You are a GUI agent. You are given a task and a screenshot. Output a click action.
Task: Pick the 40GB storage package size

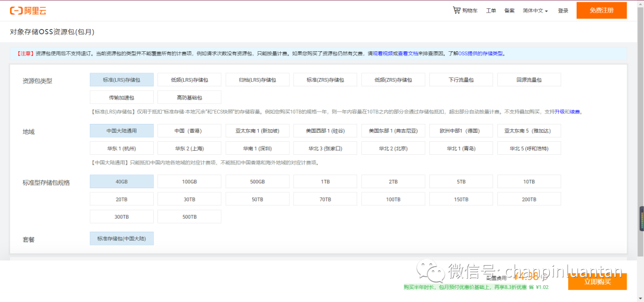[x=122, y=181]
